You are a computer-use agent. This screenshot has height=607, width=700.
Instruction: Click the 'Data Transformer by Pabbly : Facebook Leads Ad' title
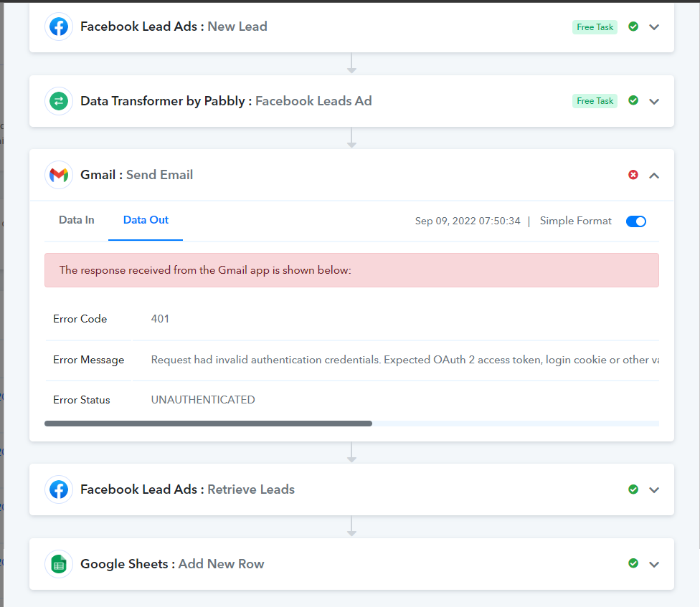[226, 101]
